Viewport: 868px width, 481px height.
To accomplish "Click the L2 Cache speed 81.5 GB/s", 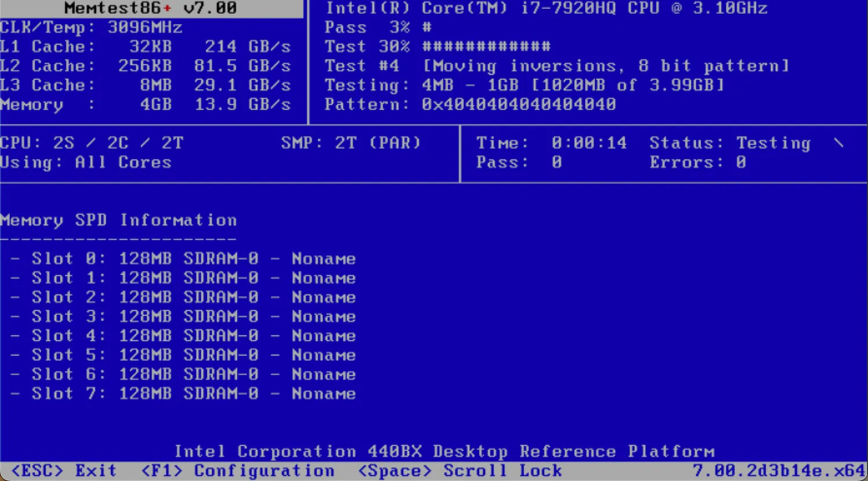I will coord(242,66).
